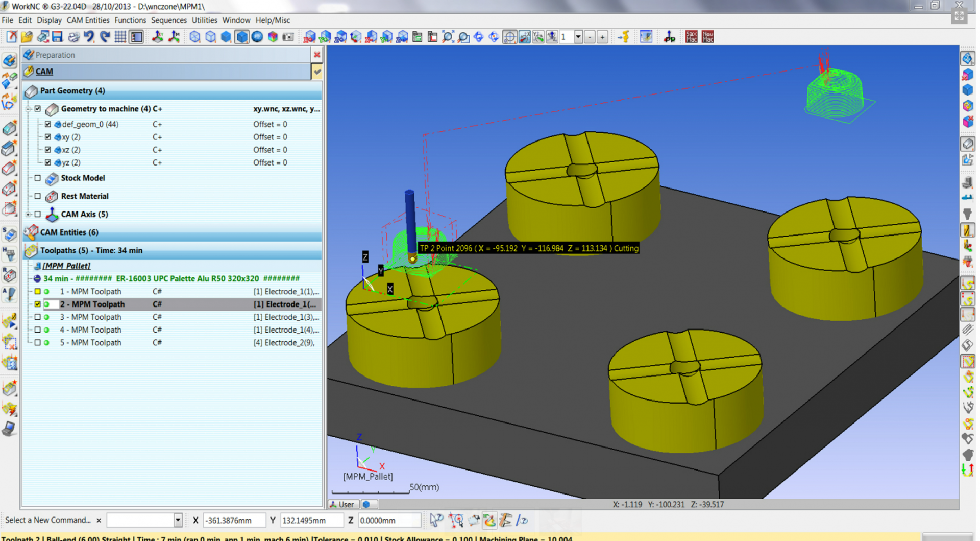Click the PP postprocessor icon

point(669,37)
